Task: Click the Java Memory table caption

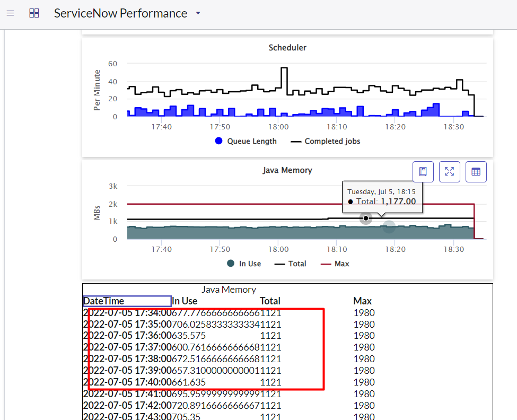Action: click(229, 290)
